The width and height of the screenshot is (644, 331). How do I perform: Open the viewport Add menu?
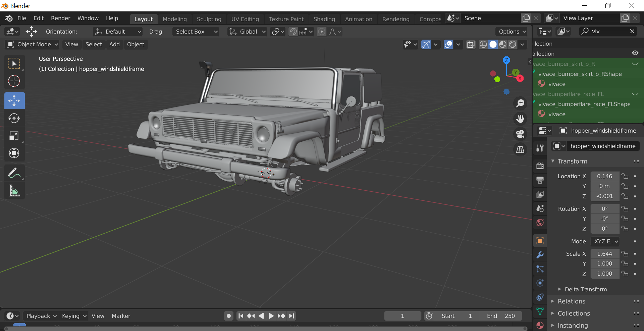click(114, 44)
